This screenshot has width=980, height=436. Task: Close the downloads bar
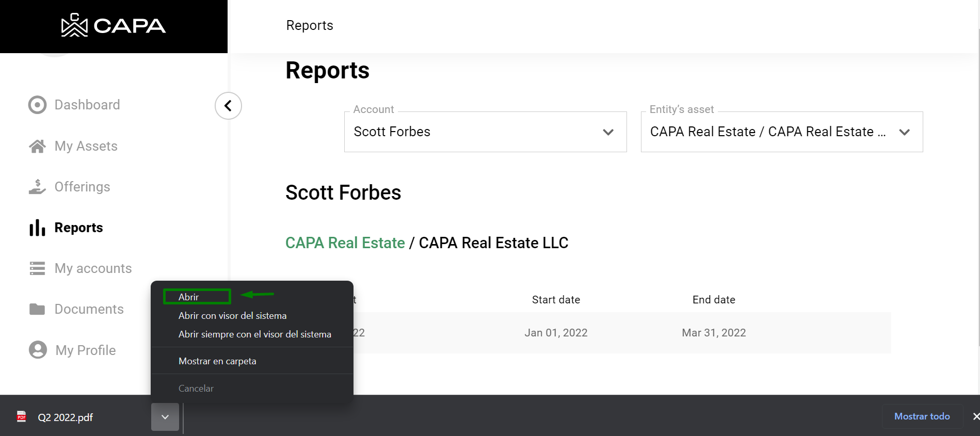975,416
